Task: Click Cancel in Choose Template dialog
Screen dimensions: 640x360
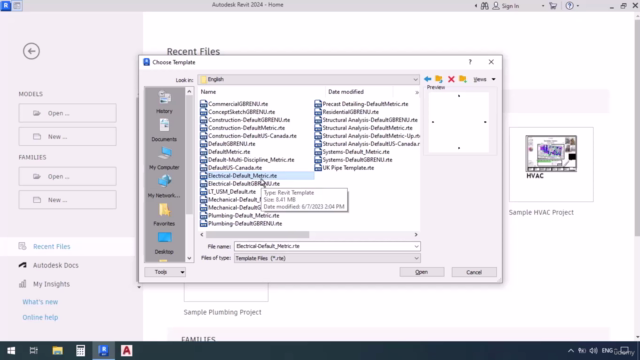Action: pos(474,272)
